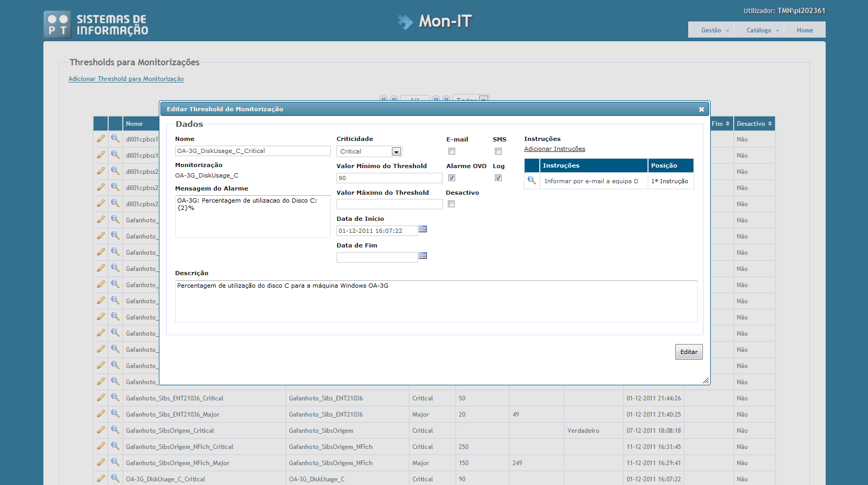Click magnifier for Gafanhoto_Sibs_ENT21036_Major row
868x485 pixels.
point(115,413)
